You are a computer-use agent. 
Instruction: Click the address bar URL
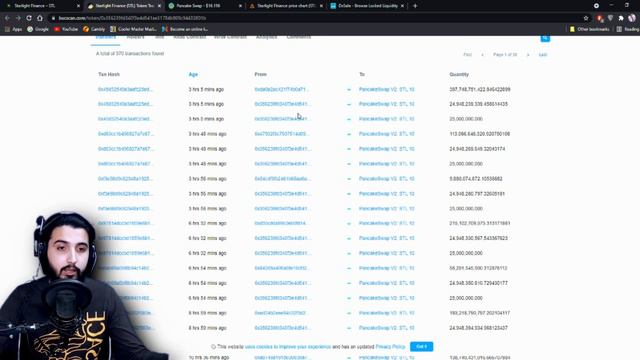pos(132,18)
